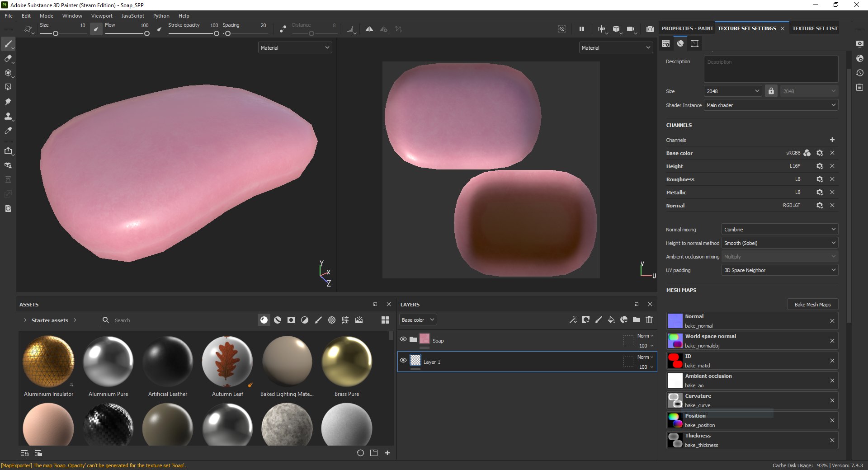Viewport: 868px width, 470px height.
Task: Open the camera screenshot icon
Action: click(x=650, y=29)
